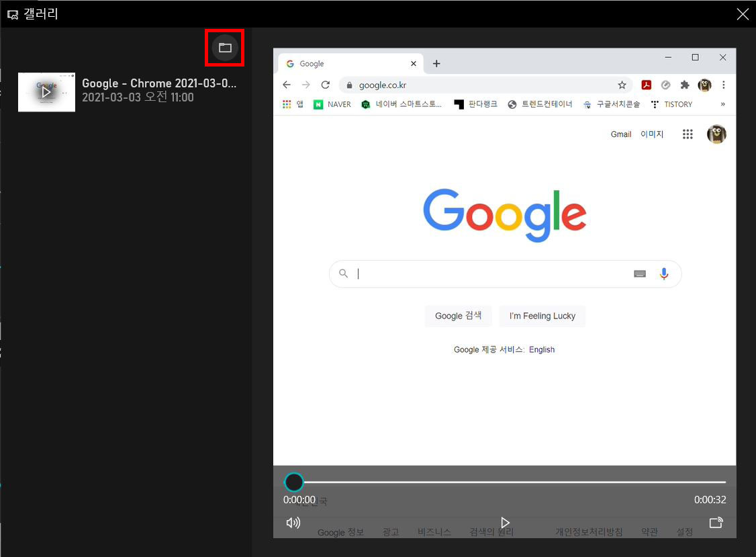Close the Gallery window

click(x=743, y=14)
